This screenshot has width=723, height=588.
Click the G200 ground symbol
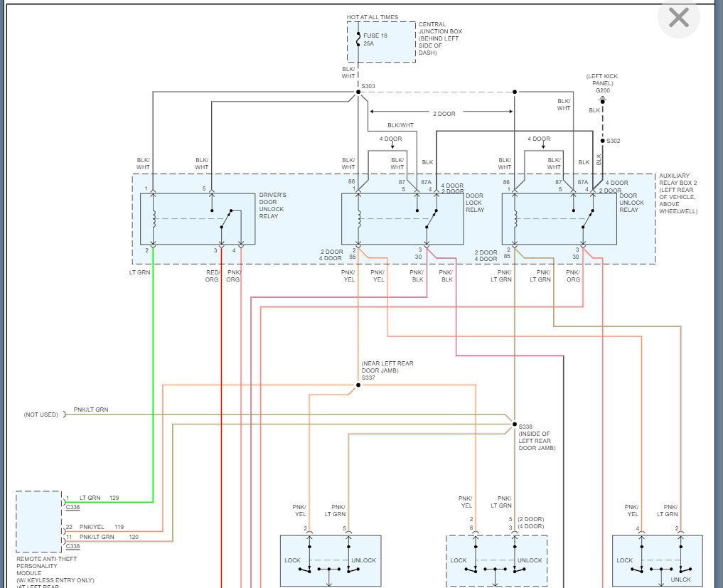[602, 100]
